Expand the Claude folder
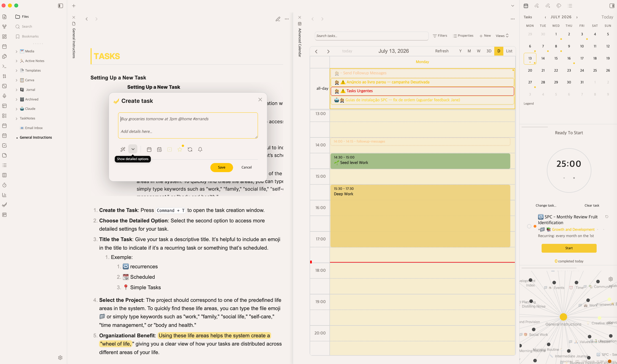This screenshot has height=364, width=617. coord(17,109)
